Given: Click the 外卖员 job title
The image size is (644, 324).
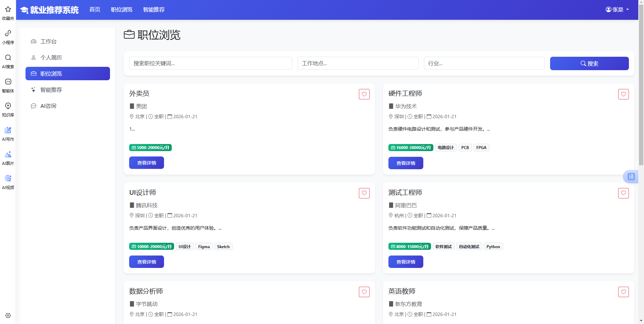Looking at the screenshot, I should coord(139,94).
